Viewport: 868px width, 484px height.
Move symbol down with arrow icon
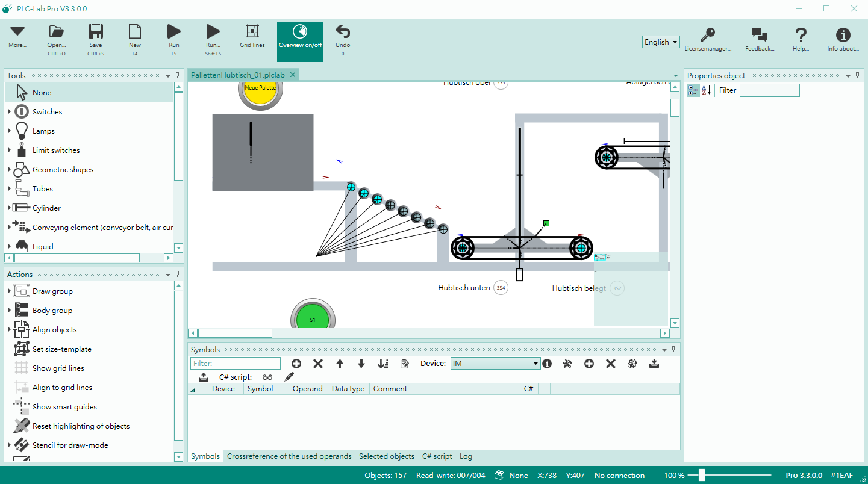pyautogui.click(x=361, y=364)
